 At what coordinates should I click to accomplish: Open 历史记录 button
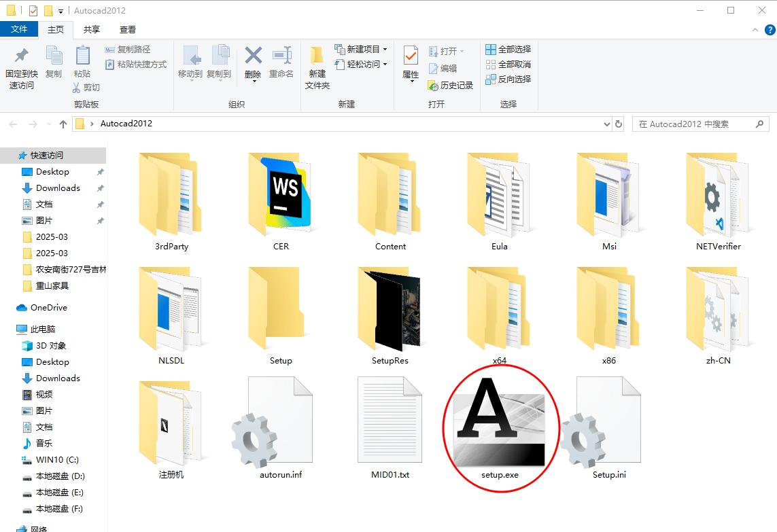(451, 85)
